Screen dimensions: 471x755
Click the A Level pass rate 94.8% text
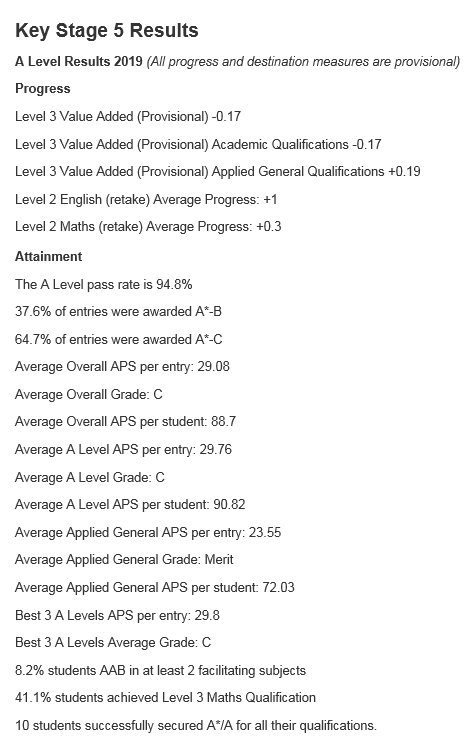click(x=104, y=285)
